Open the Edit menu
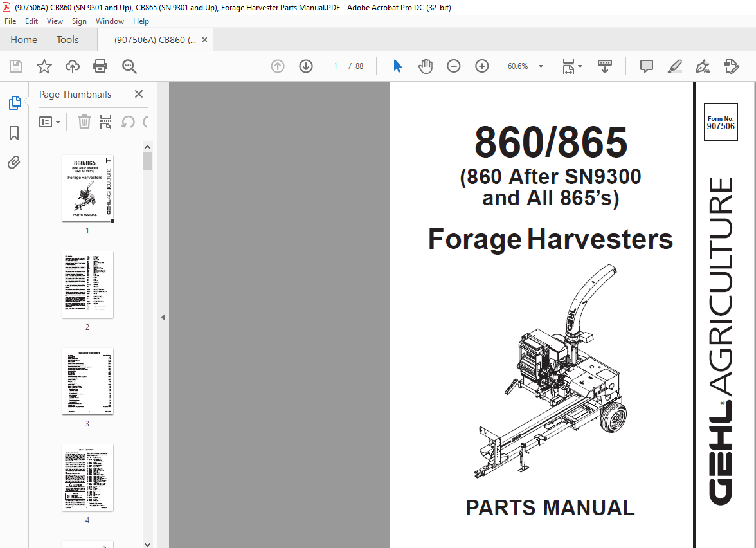This screenshot has height=548, width=756. pyautogui.click(x=32, y=21)
